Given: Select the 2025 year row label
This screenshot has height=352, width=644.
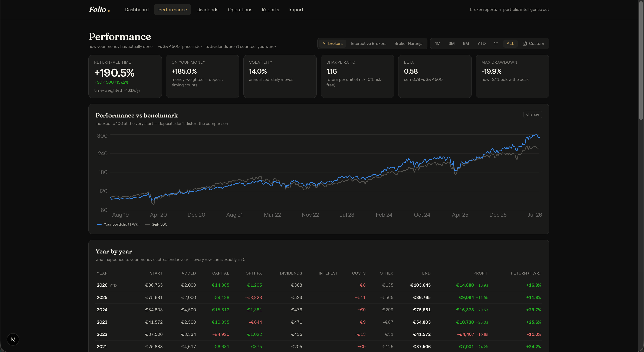Looking at the screenshot, I should point(102,298).
